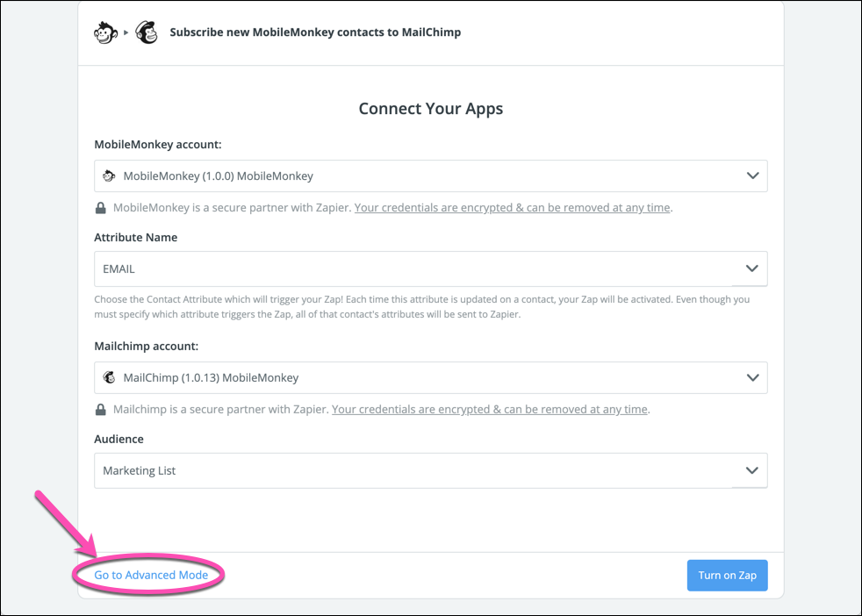The width and height of the screenshot is (862, 616).
Task: Click the Mailchimp icon in Mailchimp account field
Action: [109, 377]
